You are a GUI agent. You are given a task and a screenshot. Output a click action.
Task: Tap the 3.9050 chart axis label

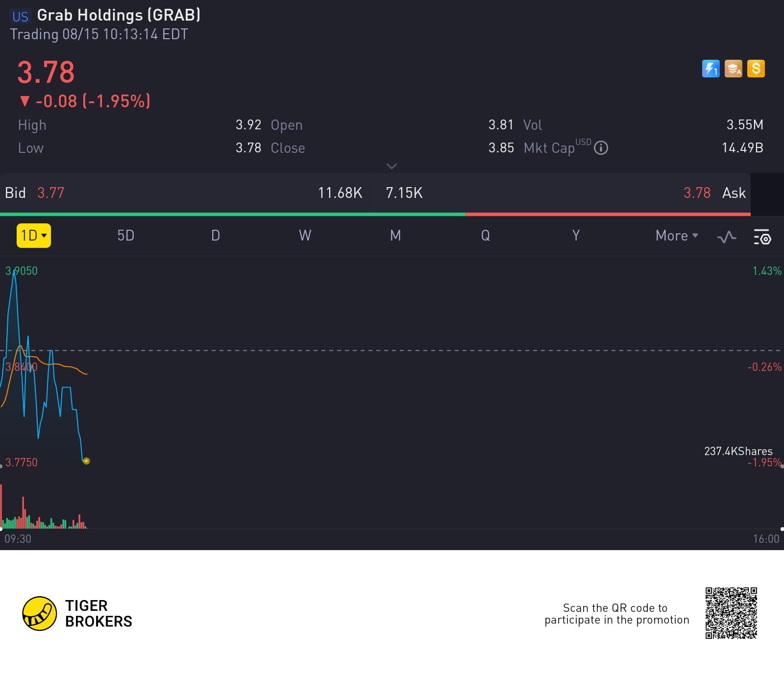(x=22, y=271)
